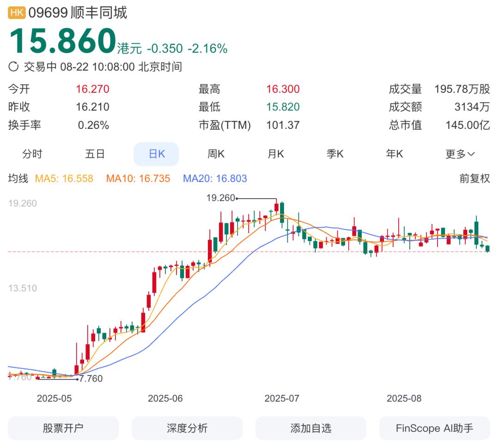The width and height of the screenshot is (499, 448).
Task: Open 深度分析 deep analysis
Action: click(x=187, y=428)
